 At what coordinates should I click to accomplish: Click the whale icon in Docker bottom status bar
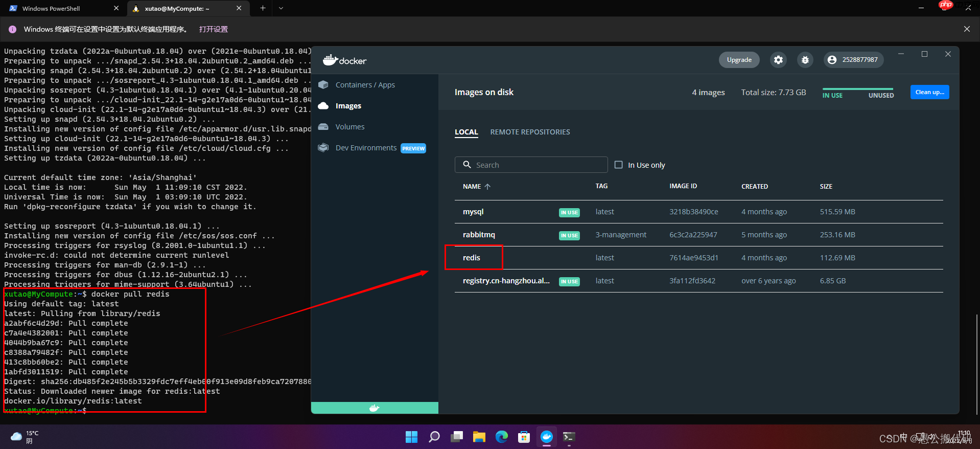(375, 408)
